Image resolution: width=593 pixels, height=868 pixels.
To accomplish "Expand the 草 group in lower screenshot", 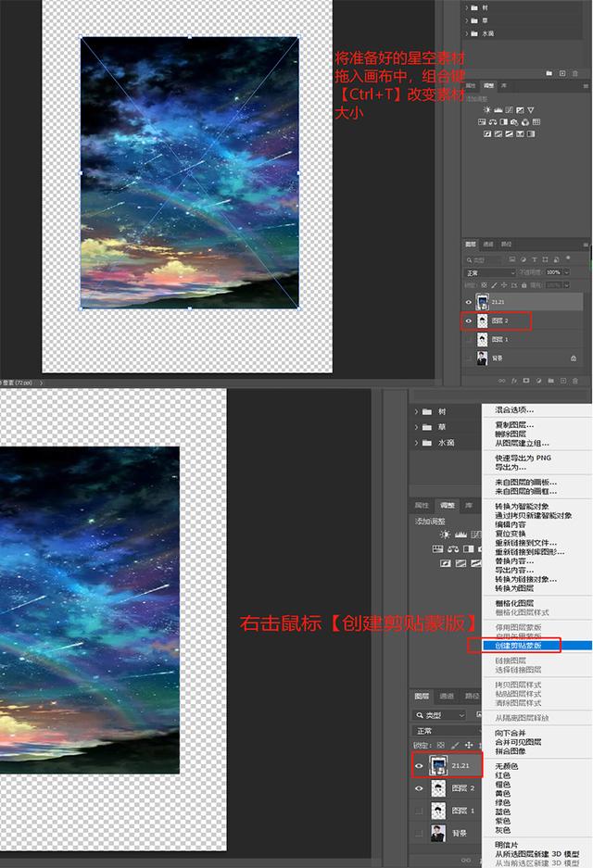I will [x=416, y=427].
